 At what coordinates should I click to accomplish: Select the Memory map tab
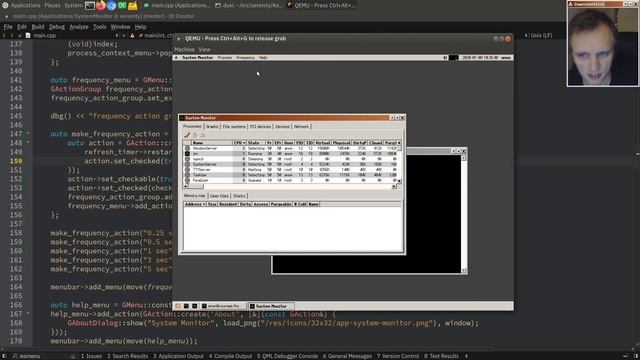pyautogui.click(x=194, y=196)
